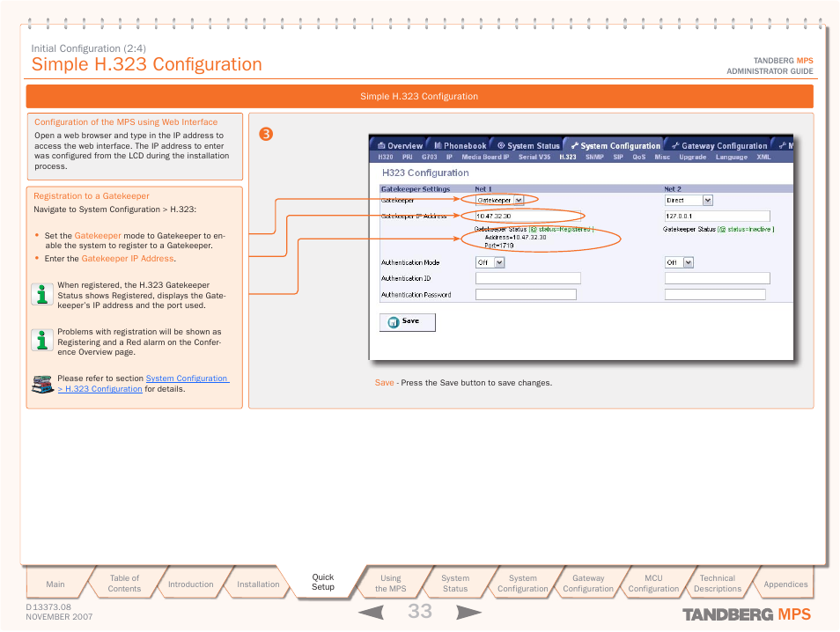
Task: Click the info icon beside 'Problems with registration'
Action: 42,340
